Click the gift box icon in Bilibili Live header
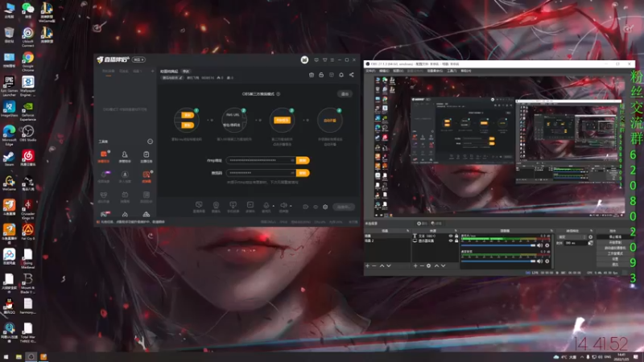Screen dimensions: 644x362 [x=312, y=75]
